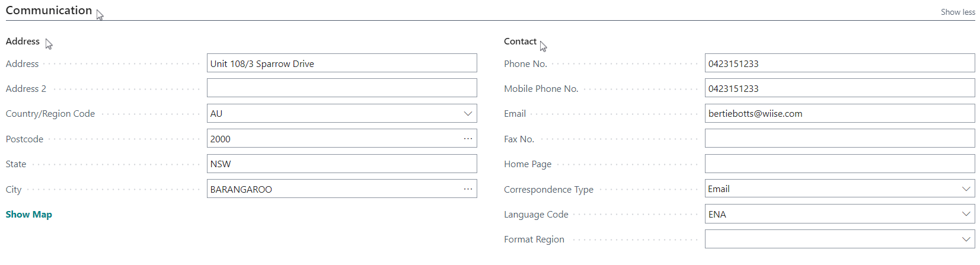Click the Contact group heading
Image resolution: width=980 pixels, height=265 pixels.
click(520, 41)
